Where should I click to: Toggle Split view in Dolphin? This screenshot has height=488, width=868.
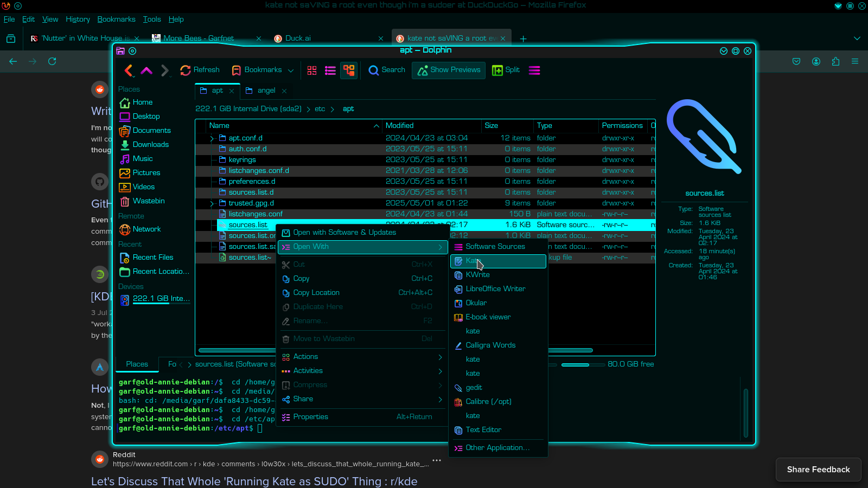pyautogui.click(x=506, y=70)
